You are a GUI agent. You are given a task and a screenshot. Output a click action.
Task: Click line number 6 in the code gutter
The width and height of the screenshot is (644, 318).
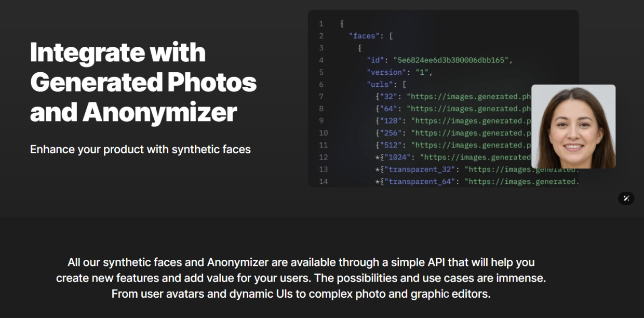pos(321,84)
